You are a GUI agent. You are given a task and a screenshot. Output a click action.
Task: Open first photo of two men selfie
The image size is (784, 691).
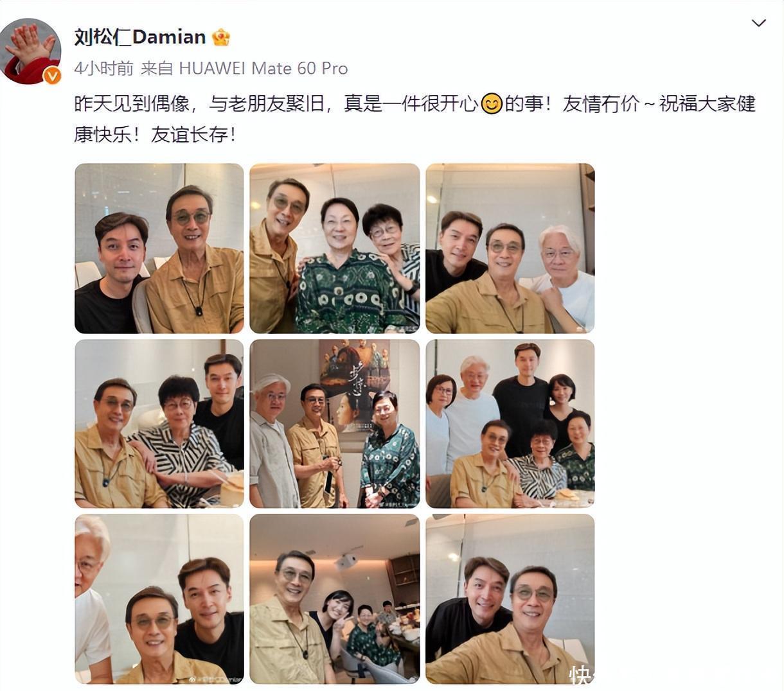point(159,249)
